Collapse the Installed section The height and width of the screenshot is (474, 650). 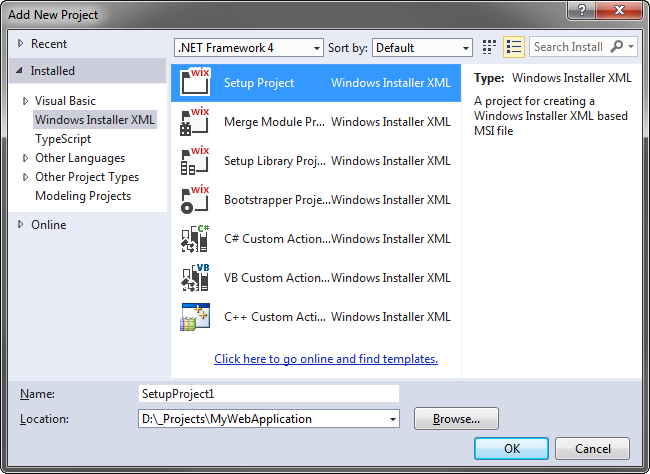pos(19,70)
